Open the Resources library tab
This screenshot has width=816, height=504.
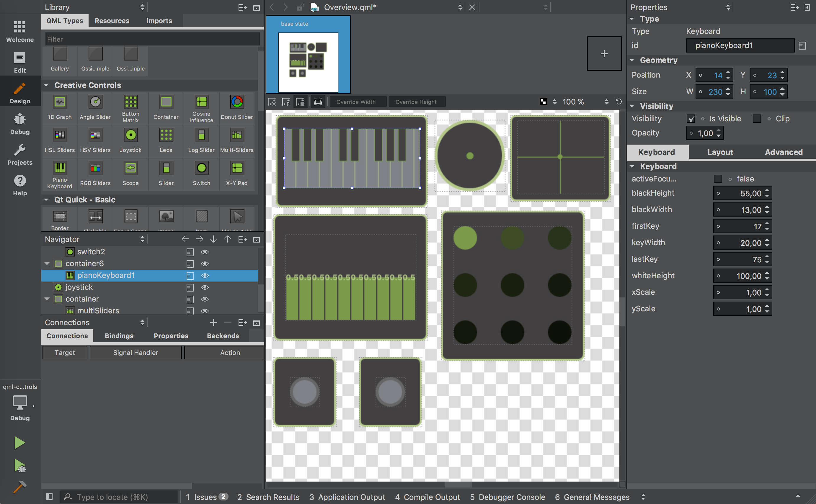(x=112, y=21)
